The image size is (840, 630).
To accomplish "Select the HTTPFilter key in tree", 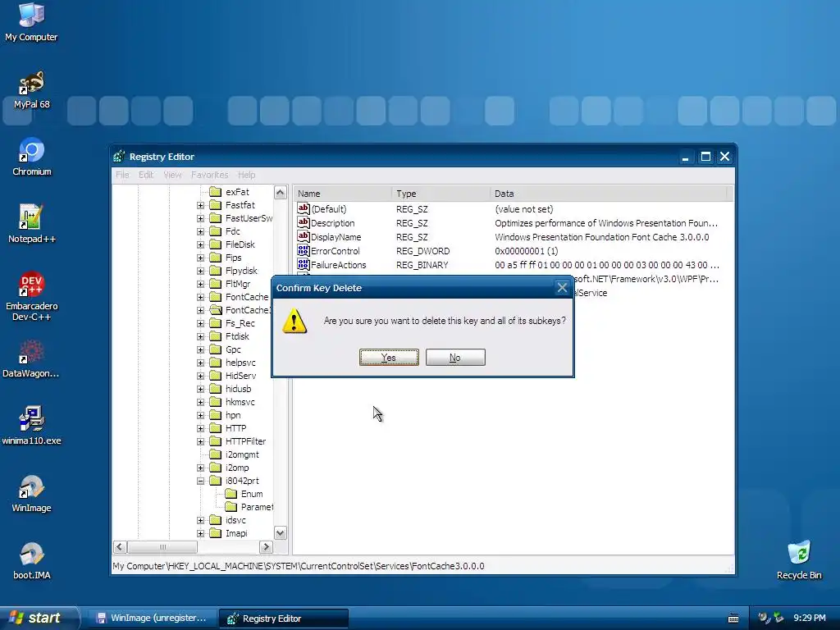I will 245,441.
